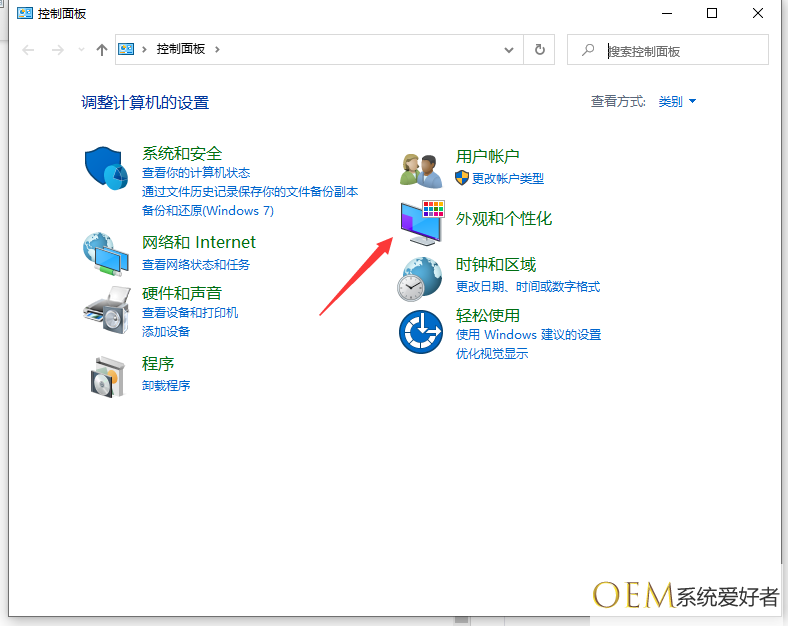Open the Appearance and Personalization monitor icon

421,223
